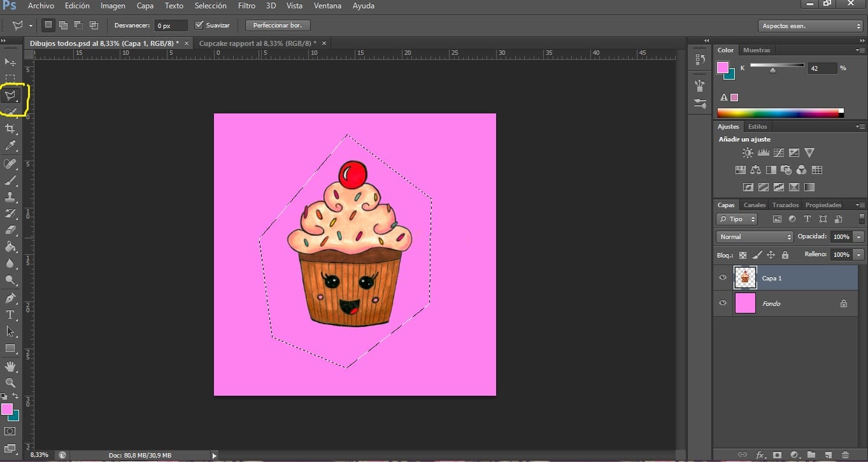Select the Path Selection tool
Screen dimensions: 868x462
(10, 331)
